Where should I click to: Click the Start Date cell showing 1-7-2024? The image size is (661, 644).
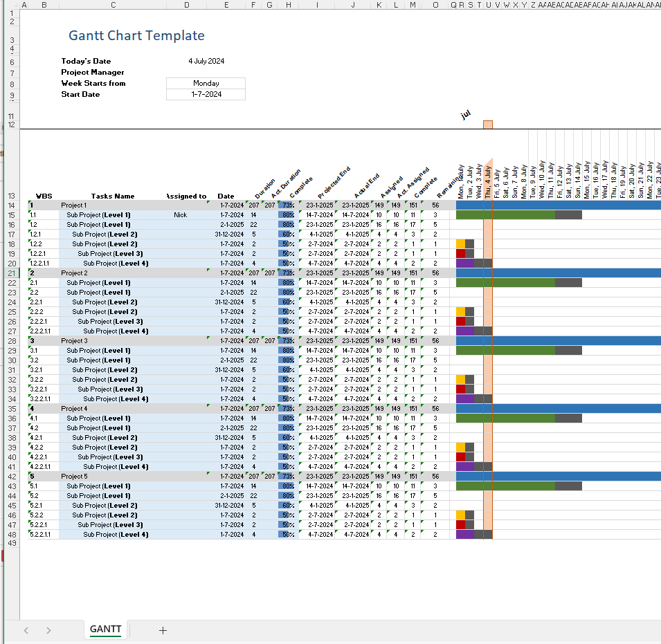click(206, 94)
